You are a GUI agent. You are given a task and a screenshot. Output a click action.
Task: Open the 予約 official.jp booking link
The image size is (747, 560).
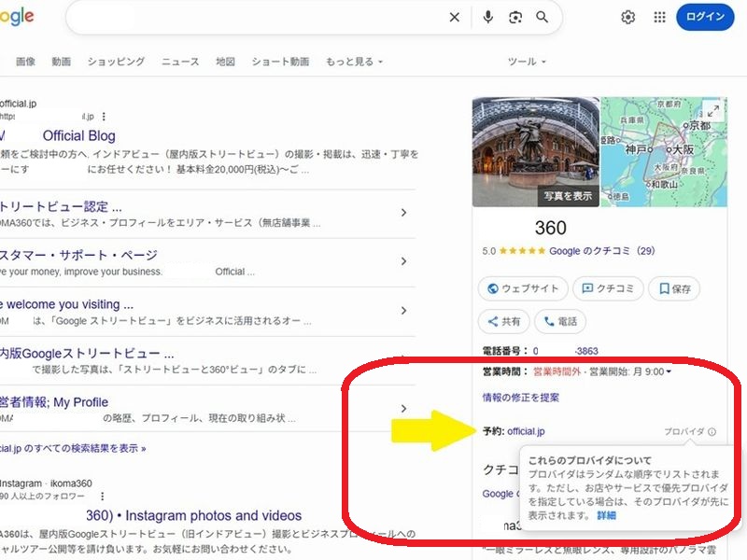coord(526,431)
